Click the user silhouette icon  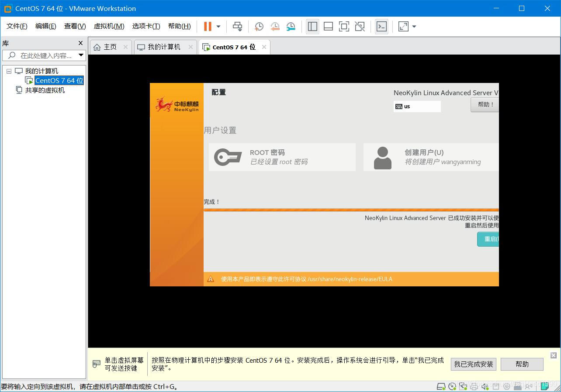tap(383, 158)
